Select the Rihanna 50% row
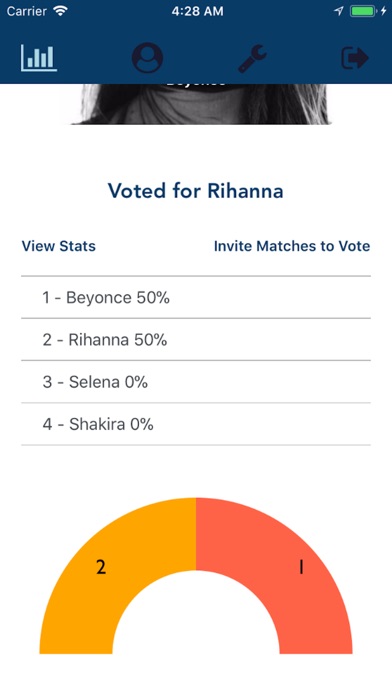The height and width of the screenshot is (696, 392). tap(196, 340)
